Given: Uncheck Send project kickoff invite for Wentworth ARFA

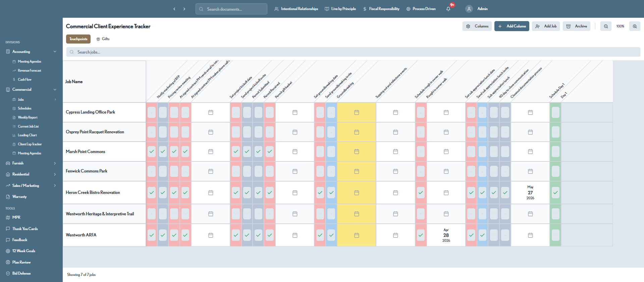Looking at the screenshot, I should [x=247, y=235].
